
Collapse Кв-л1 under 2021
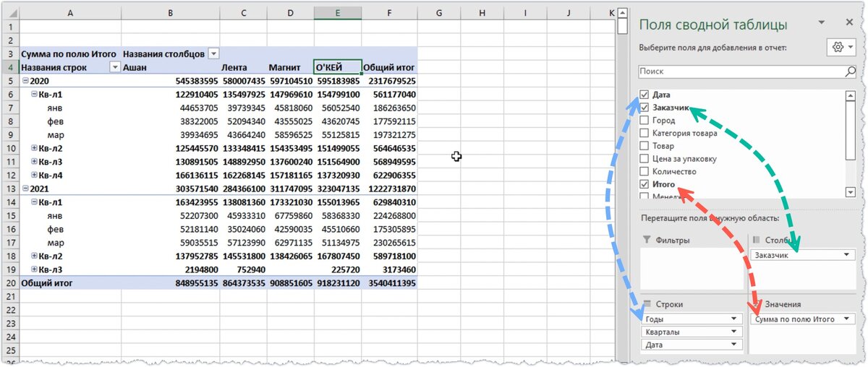click(34, 202)
